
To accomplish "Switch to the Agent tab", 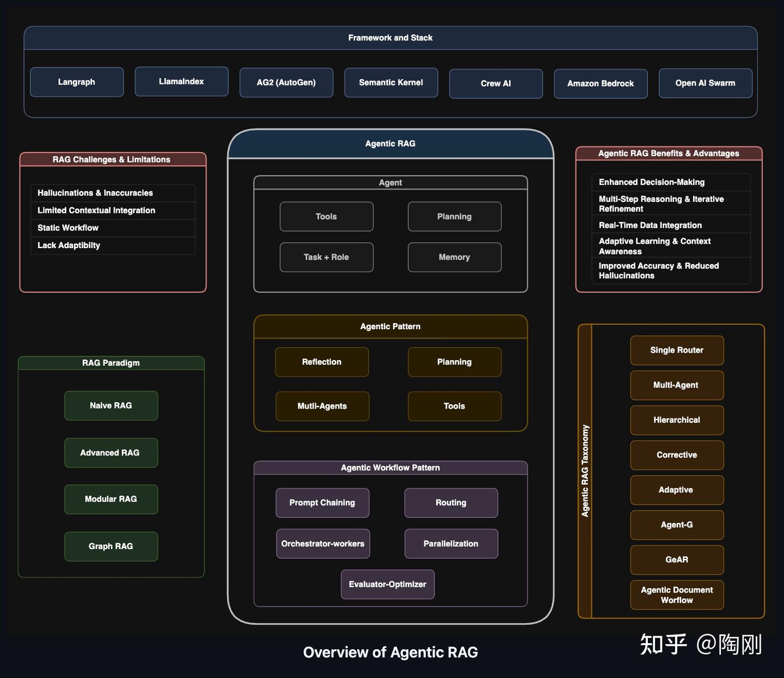I will [x=390, y=182].
